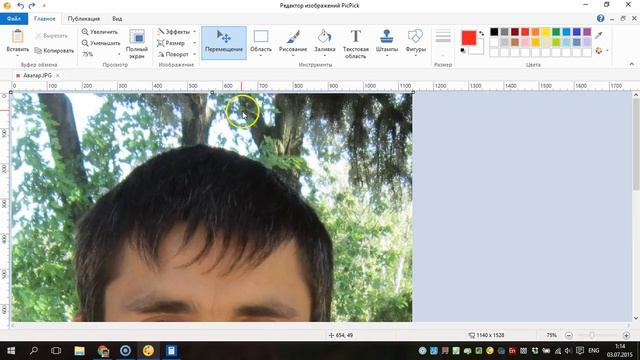Open the Файл menu

click(x=14, y=19)
